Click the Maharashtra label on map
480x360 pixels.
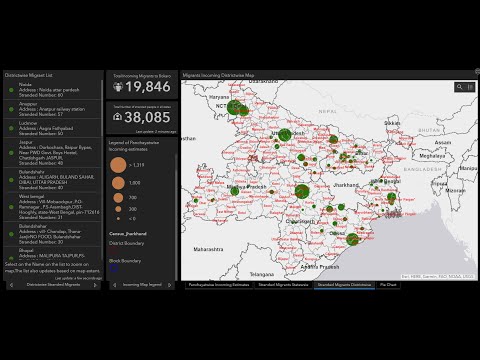coord(208,249)
